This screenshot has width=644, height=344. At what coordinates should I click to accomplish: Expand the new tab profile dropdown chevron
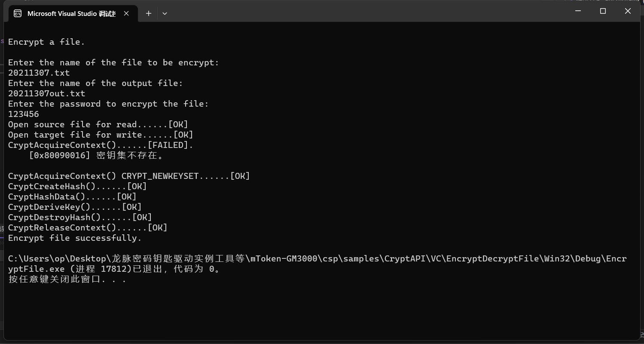(165, 13)
